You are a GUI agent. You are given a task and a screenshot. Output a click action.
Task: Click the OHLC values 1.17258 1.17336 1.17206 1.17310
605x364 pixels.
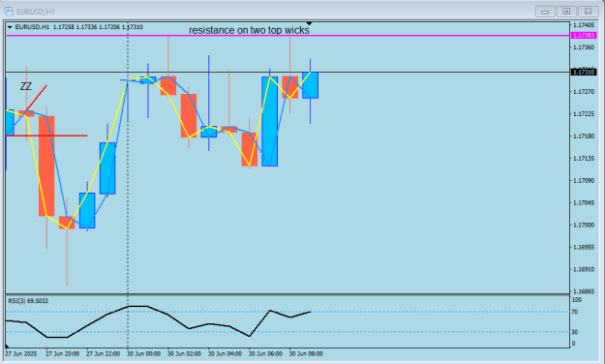98,27
